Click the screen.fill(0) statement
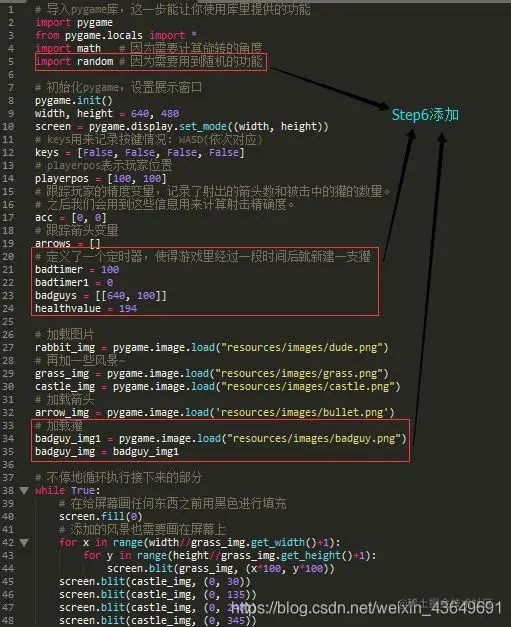This screenshot has height=627, width=511. point(100,517)
